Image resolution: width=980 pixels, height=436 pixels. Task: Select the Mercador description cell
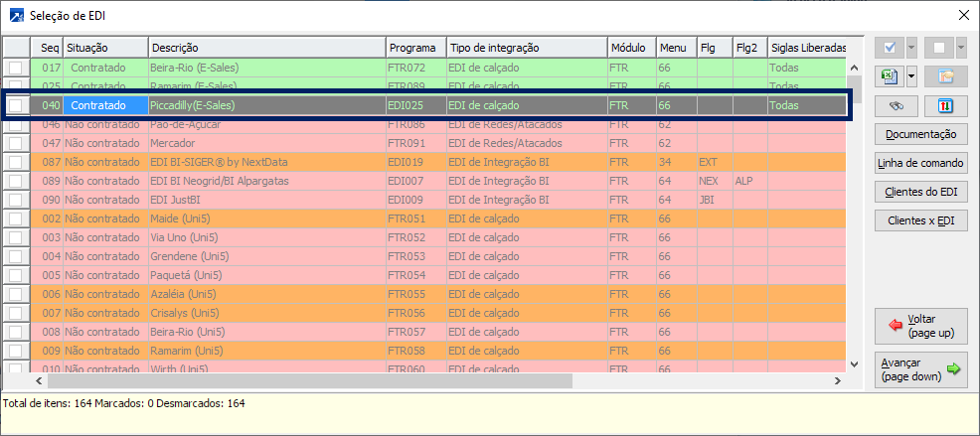[267, 143]
